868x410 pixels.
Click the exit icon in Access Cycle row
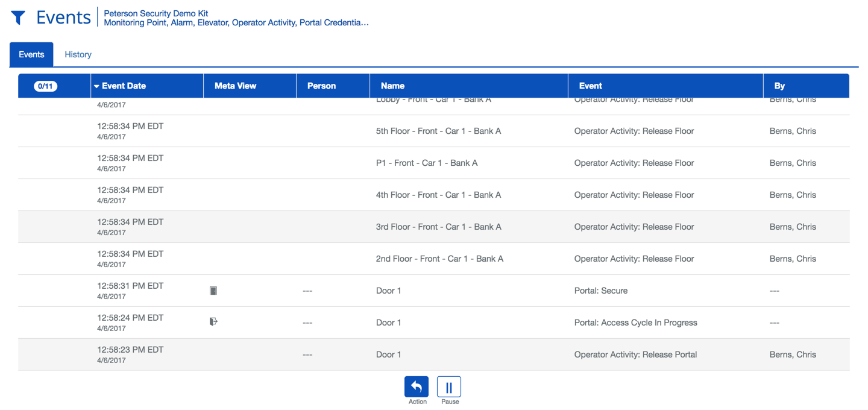pyautogui.click(x=213, y=322)
